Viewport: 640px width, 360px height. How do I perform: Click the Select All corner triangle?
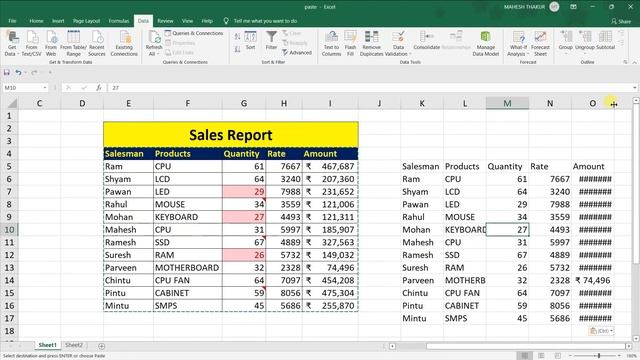coord(12,103)
